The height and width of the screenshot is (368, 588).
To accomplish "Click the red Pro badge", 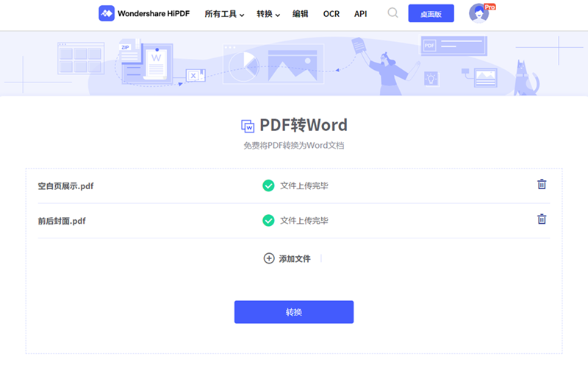I will pos(490,7).
